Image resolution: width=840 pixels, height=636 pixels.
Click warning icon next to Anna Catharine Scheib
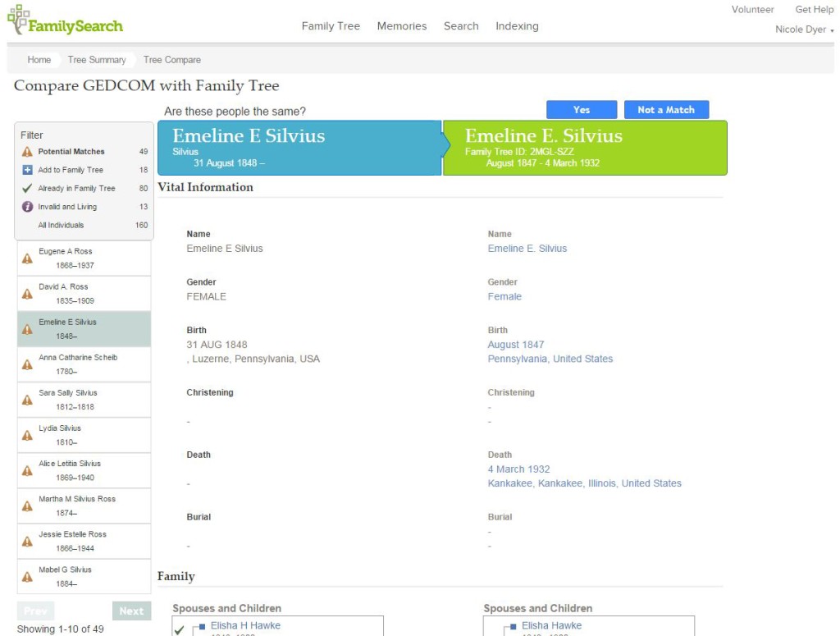27,365
